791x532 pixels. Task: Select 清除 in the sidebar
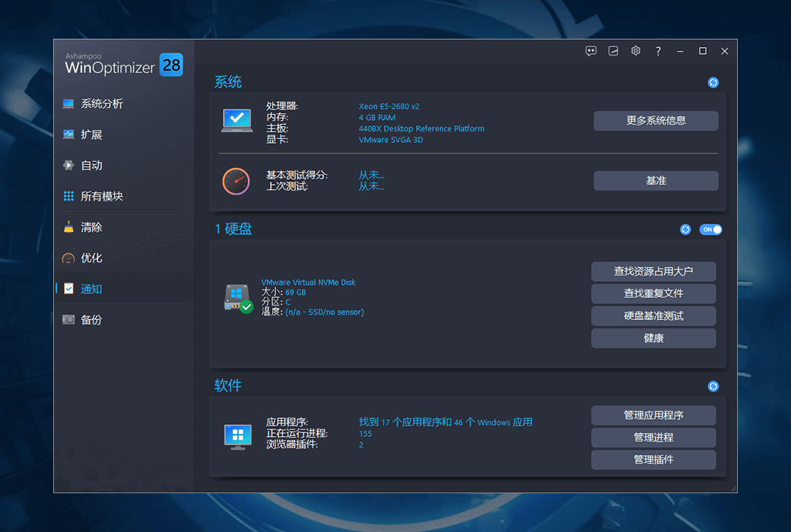coord(123,227)
